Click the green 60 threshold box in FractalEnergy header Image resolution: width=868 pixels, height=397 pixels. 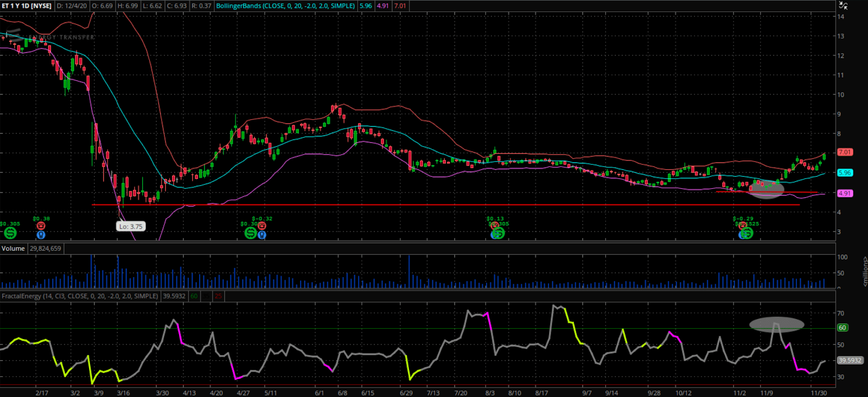click(x=194, y=296)
